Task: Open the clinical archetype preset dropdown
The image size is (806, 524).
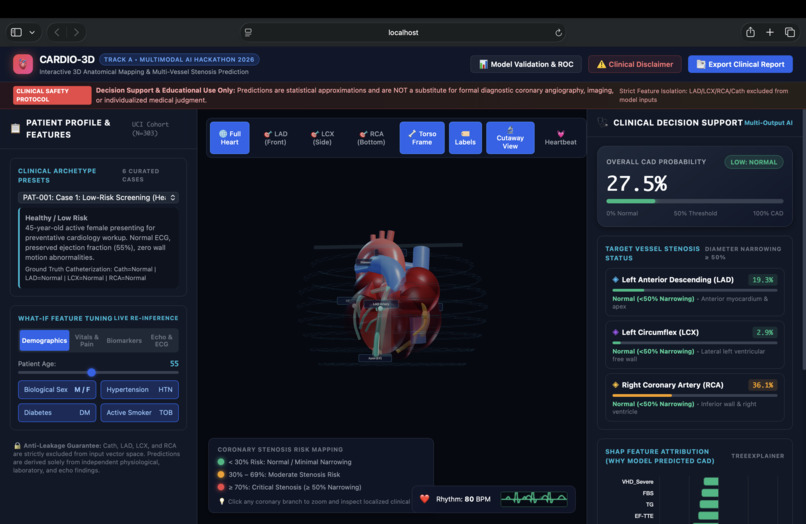Action: tap(98, 197)
